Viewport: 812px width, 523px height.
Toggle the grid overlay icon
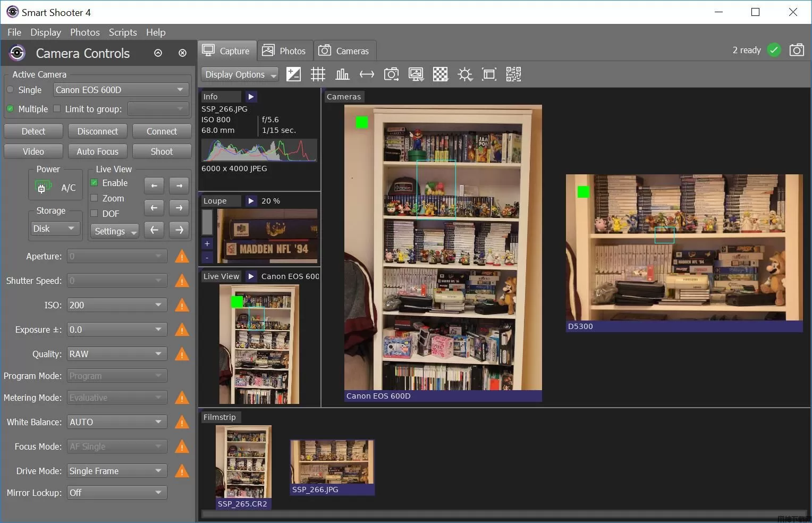click(x=318, y=74)
